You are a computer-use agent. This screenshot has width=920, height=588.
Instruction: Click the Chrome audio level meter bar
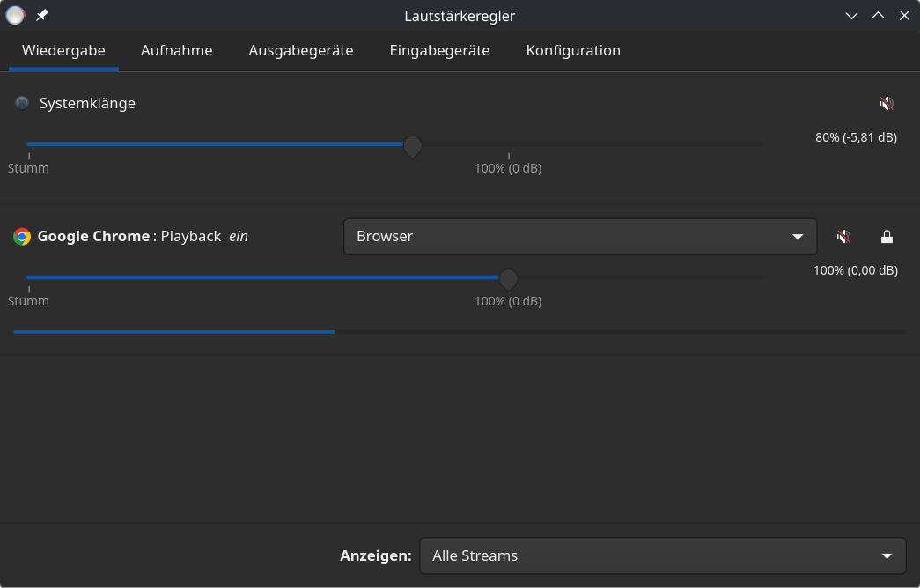coord(460,332)
